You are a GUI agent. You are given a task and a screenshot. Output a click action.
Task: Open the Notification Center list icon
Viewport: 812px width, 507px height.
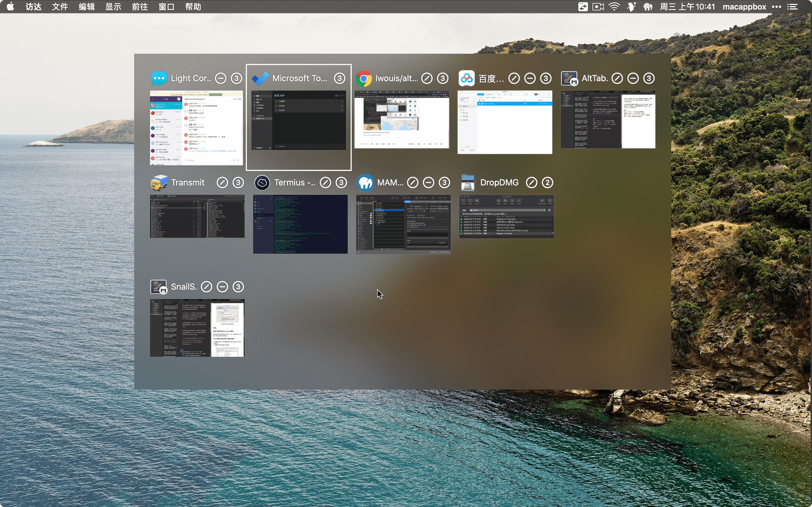click(793, 7)
